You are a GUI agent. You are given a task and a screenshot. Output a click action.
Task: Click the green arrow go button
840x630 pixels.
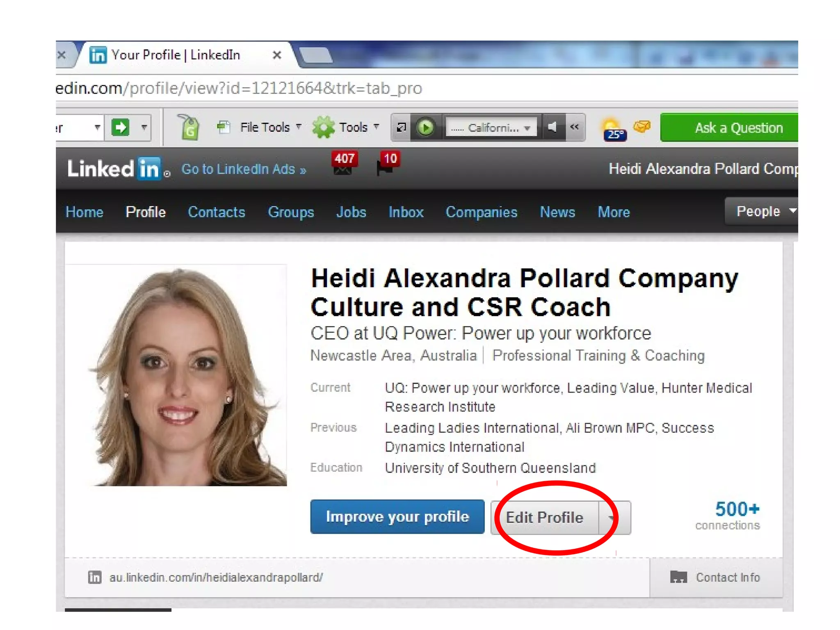[121, 128]
